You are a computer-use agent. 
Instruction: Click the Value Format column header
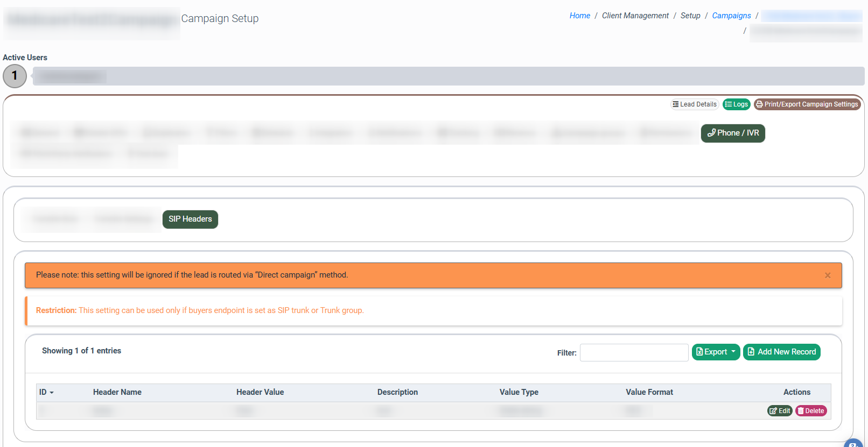649,392
